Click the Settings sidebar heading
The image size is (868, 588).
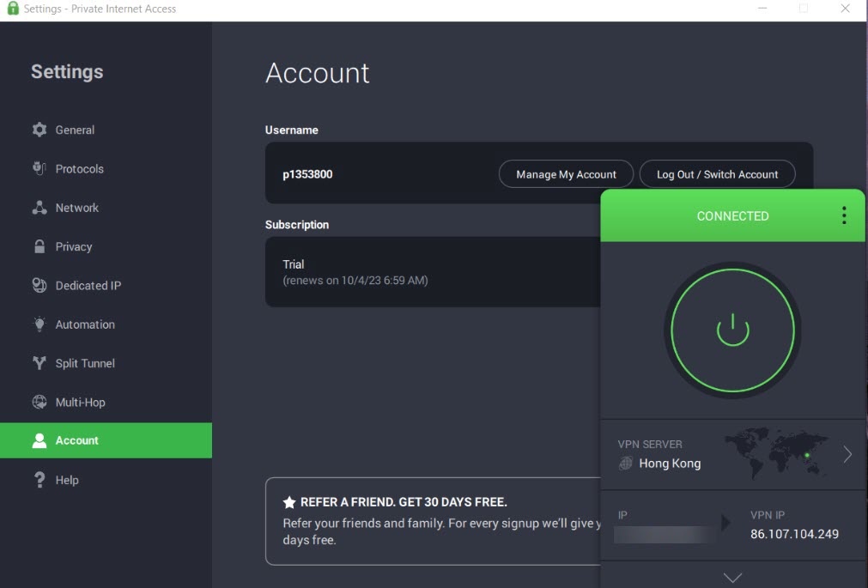point(67,71)
